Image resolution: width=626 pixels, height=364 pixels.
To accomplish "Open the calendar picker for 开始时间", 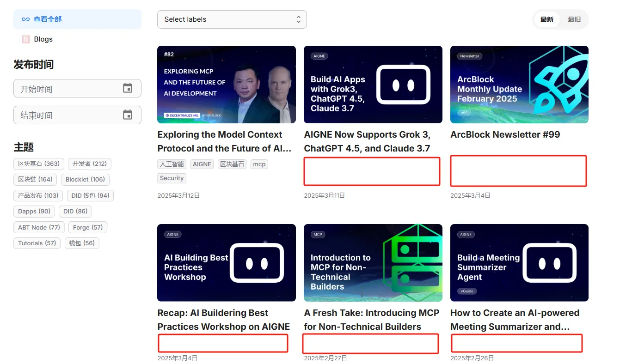I will point(128,88).
